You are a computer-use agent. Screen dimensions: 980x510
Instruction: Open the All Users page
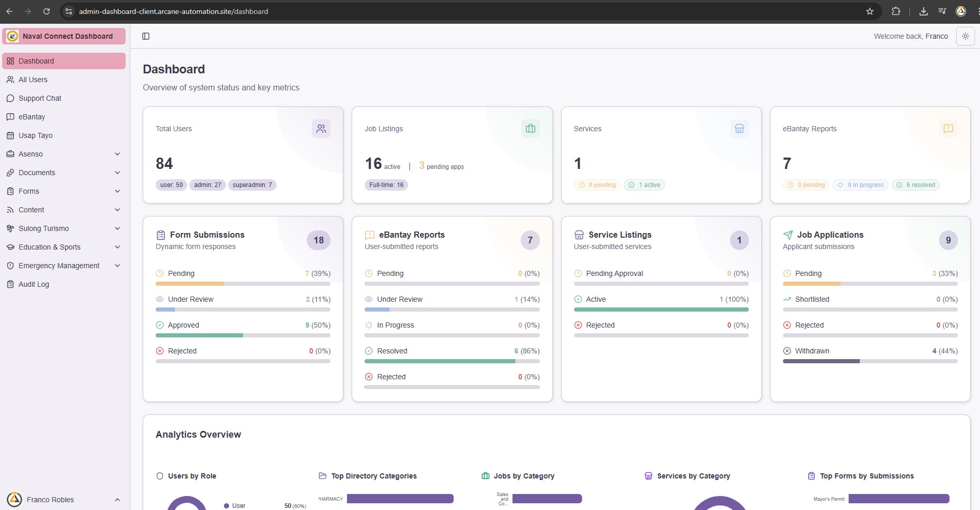pos(64,80)
